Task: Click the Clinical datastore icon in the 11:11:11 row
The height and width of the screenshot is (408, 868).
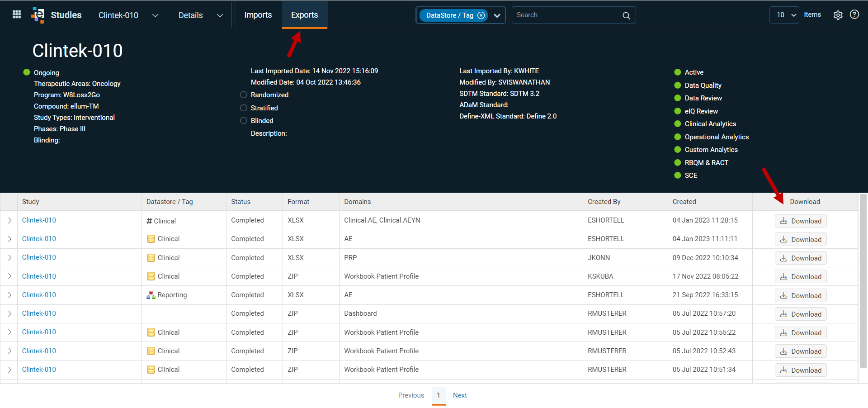Action: [x=151, y=239]
